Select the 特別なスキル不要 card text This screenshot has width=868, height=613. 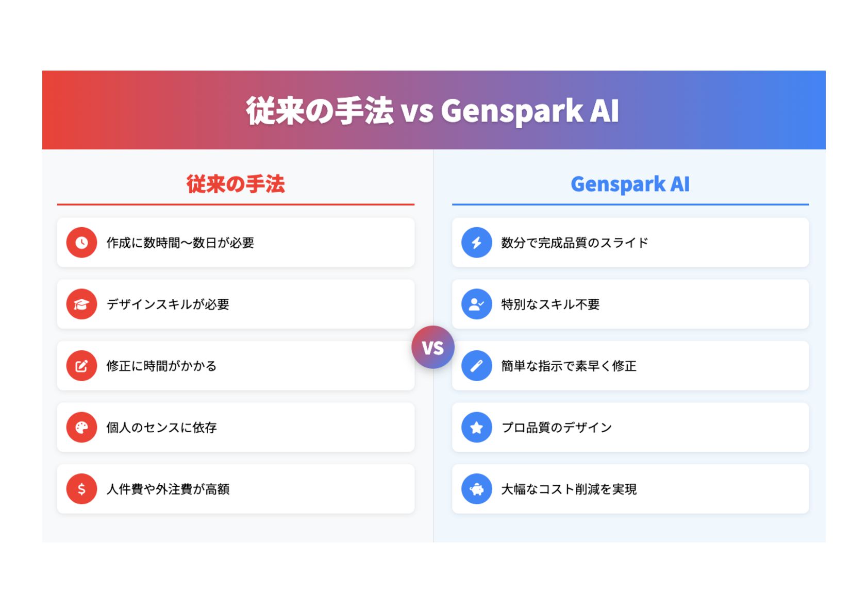pyautogui.click(x=550, y=304)
